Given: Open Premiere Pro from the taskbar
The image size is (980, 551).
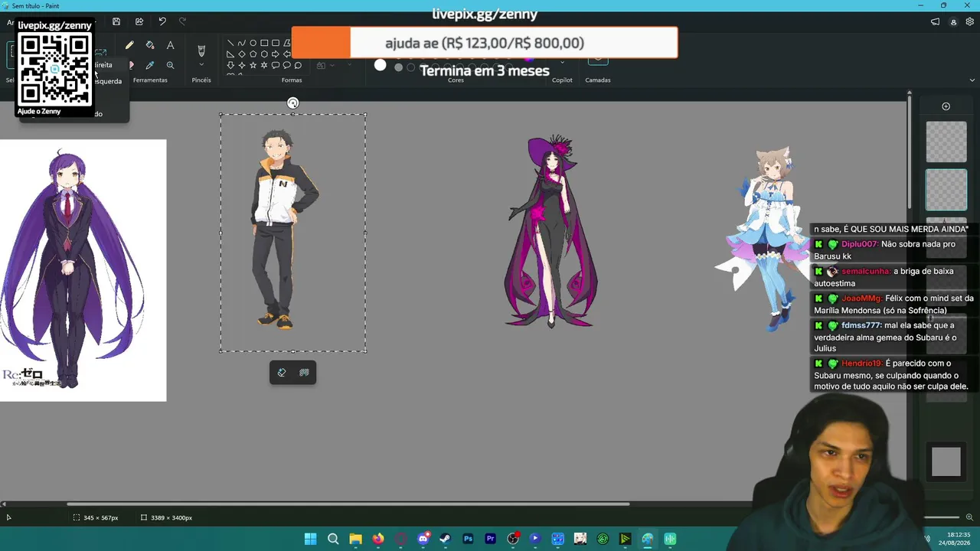Looking at the screenshot, I should coord(491,539).
